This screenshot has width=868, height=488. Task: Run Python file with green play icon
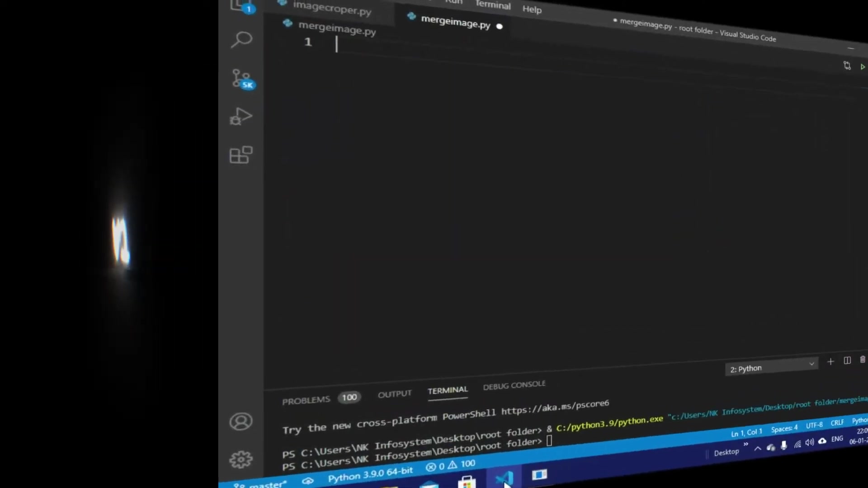coord(863,67)
